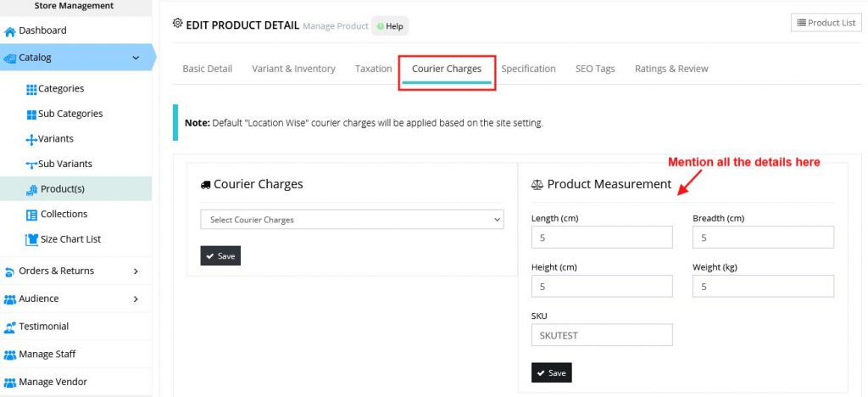Switch to the Basic Detail tab
This screenshot has width=868, height=397.
click(208, 69)
